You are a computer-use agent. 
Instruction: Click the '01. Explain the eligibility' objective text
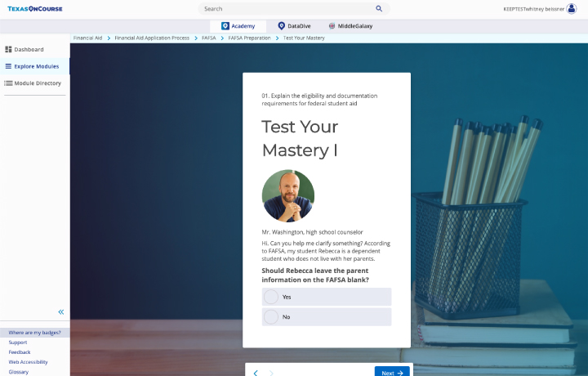click(x=319, y=100)
